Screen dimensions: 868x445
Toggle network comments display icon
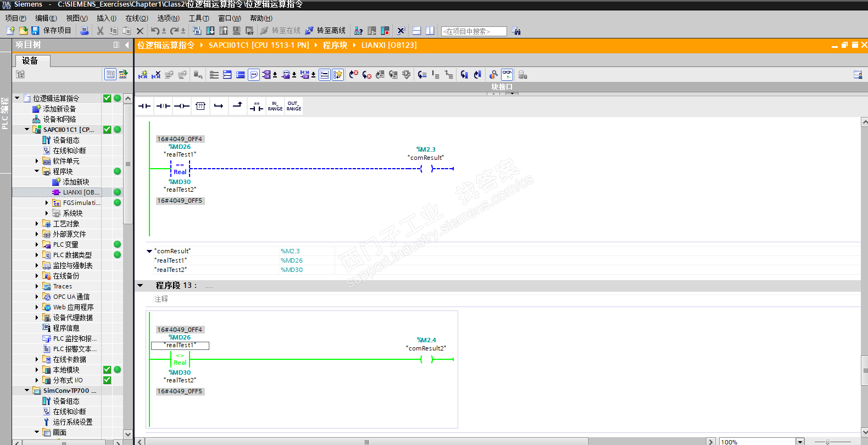pos(254,75)
